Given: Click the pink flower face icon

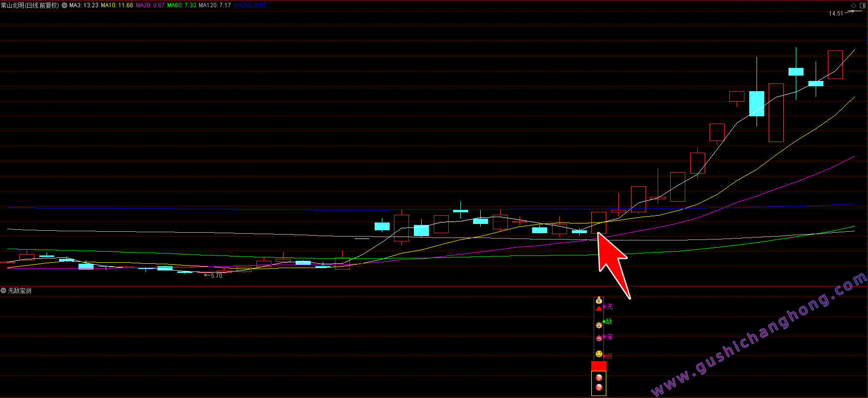Looking at the screenshot, I should coord(599,338).
